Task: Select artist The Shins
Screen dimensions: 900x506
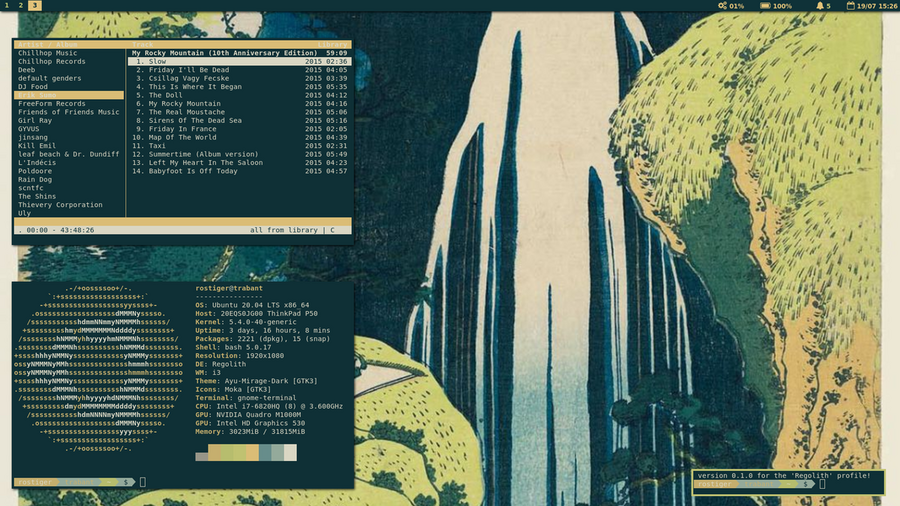Action: (x=38, y=196)
